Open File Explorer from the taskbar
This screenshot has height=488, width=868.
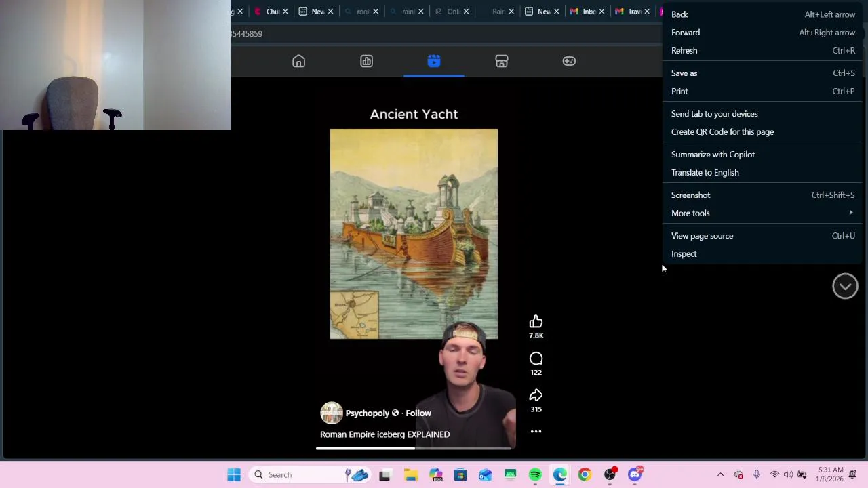411,474
